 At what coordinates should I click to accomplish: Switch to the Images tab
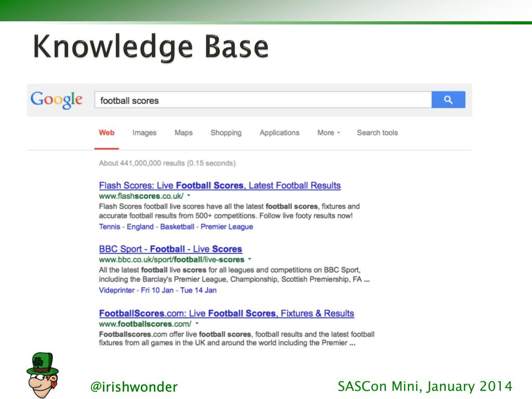[x=144, y=132]
